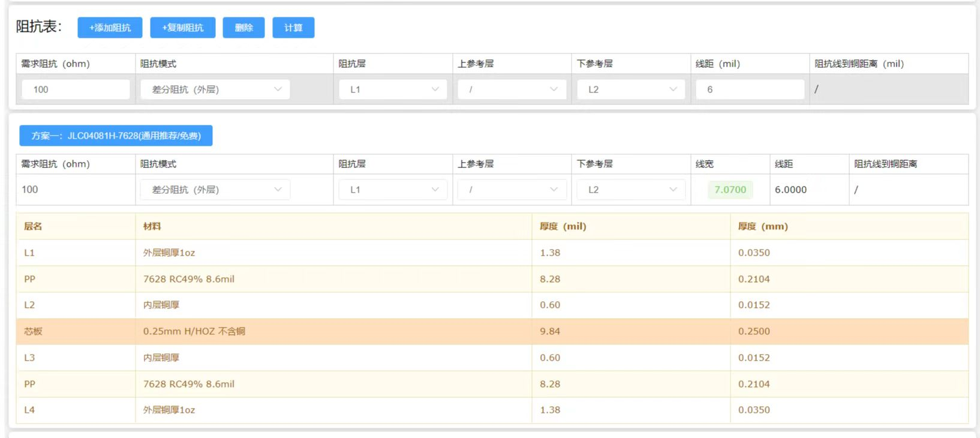This screenshot has width=980, height=438.
Task: Click the +复制阻抗 button
Action: pyautogui.click(x=182, y=28)
